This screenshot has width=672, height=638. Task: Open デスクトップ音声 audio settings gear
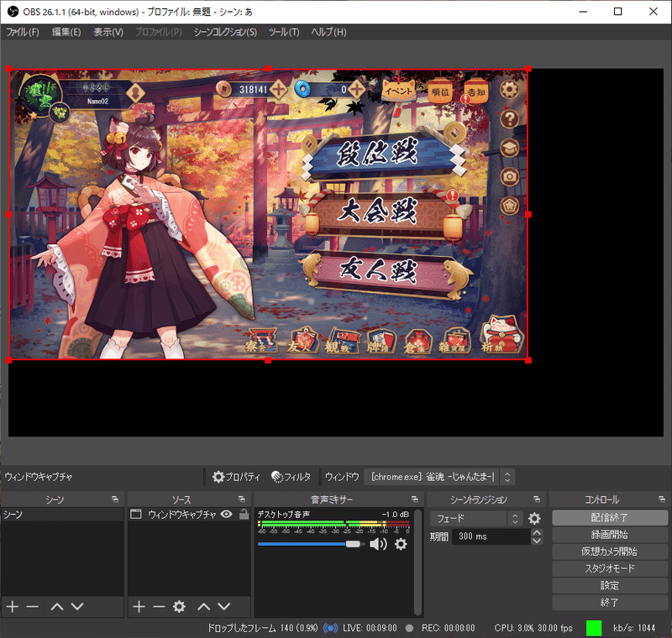401,544
